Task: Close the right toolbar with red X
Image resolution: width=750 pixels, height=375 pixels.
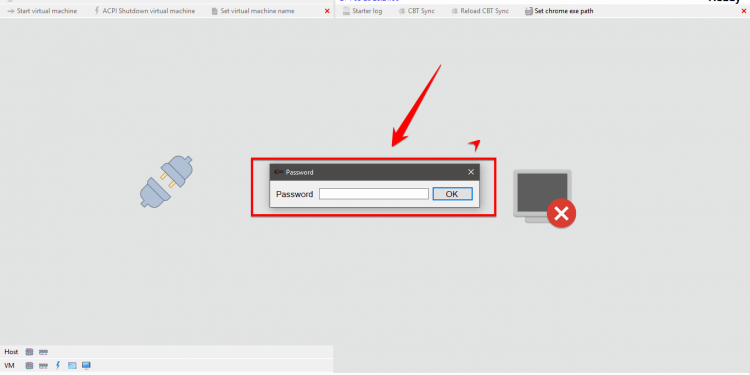Action: click(744, 11)
